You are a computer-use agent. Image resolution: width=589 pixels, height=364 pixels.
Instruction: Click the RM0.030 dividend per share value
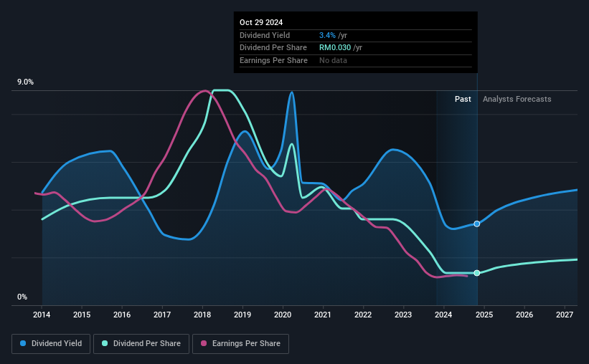point(335,48)
